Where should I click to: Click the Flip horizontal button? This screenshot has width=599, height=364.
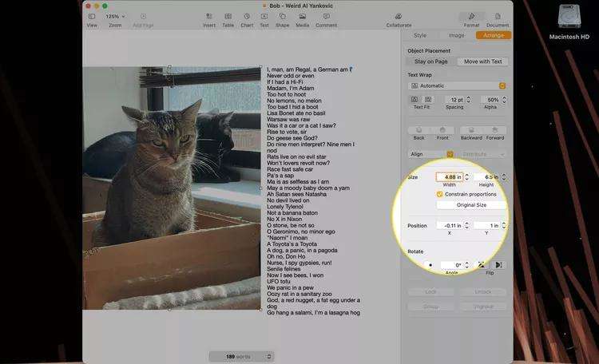[481, 264]
